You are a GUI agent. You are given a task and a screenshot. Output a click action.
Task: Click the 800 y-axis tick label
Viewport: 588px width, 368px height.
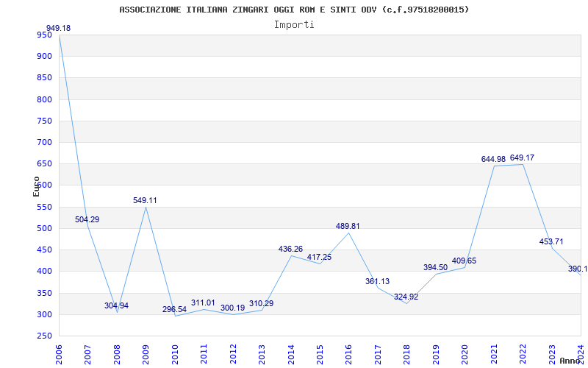point(44,99)
